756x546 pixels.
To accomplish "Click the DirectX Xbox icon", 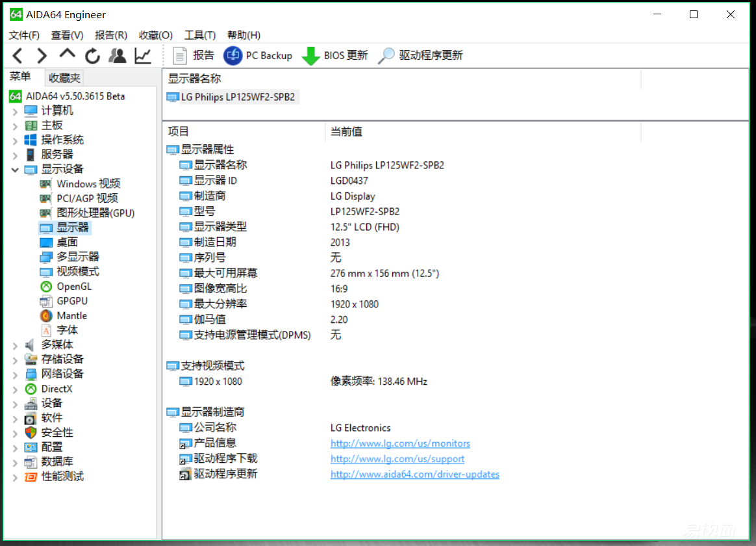I will tap(31, 389).
